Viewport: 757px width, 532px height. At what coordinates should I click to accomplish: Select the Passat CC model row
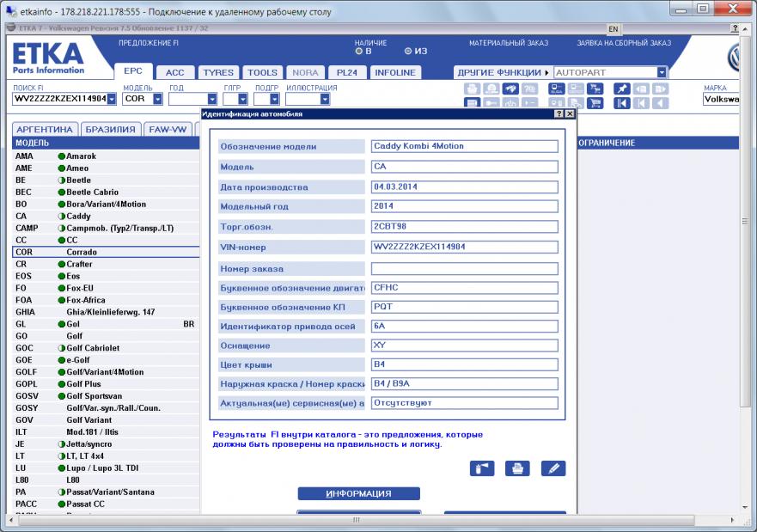click(x=106, y=504)
